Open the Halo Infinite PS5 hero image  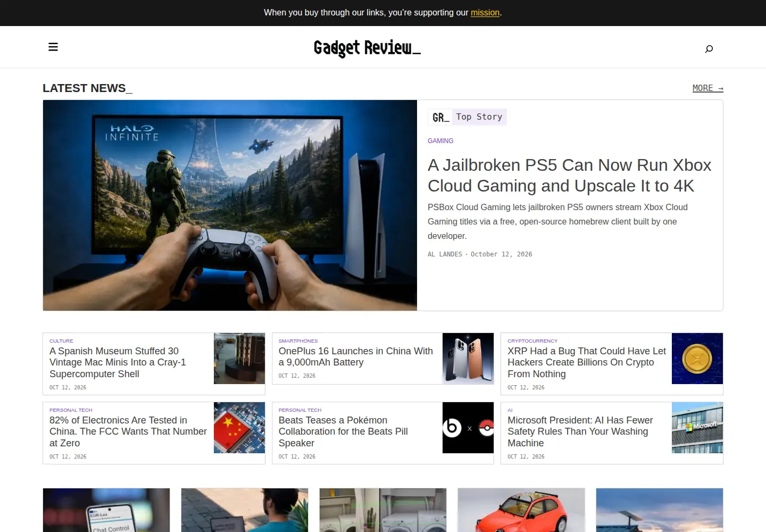[230, 205]
